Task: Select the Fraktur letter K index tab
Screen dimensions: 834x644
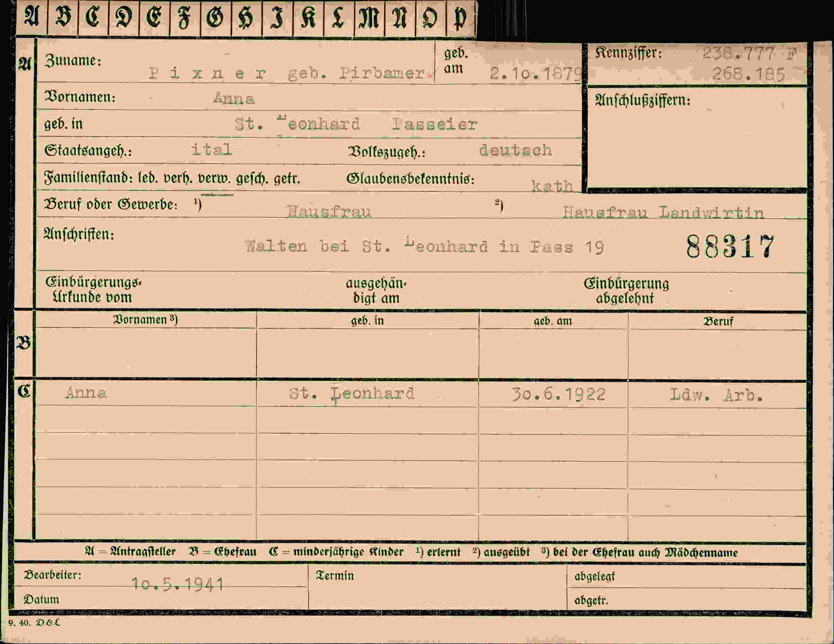Action: click(x=308, y=18)
